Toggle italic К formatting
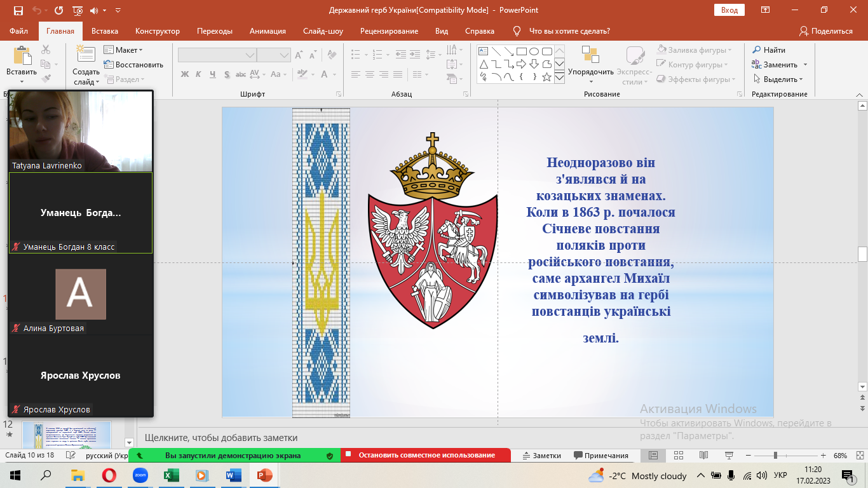Image resolution: width=868 pixels, height=488 pixels. point(199,74)
